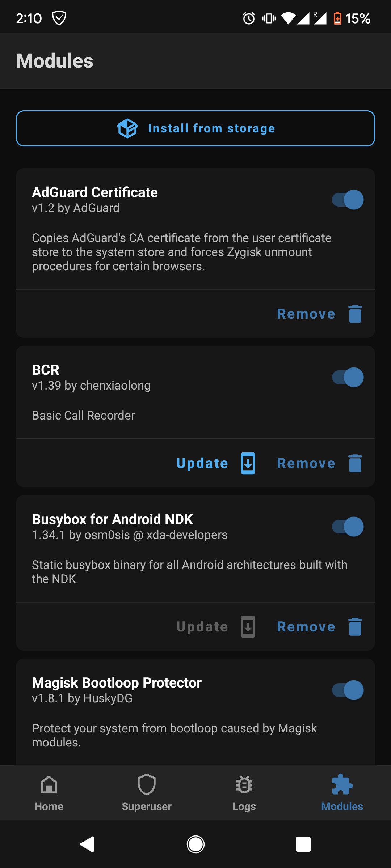391x868 pixels.
Task: Tap the download icon next to BCR's Update
Action: 248,463
